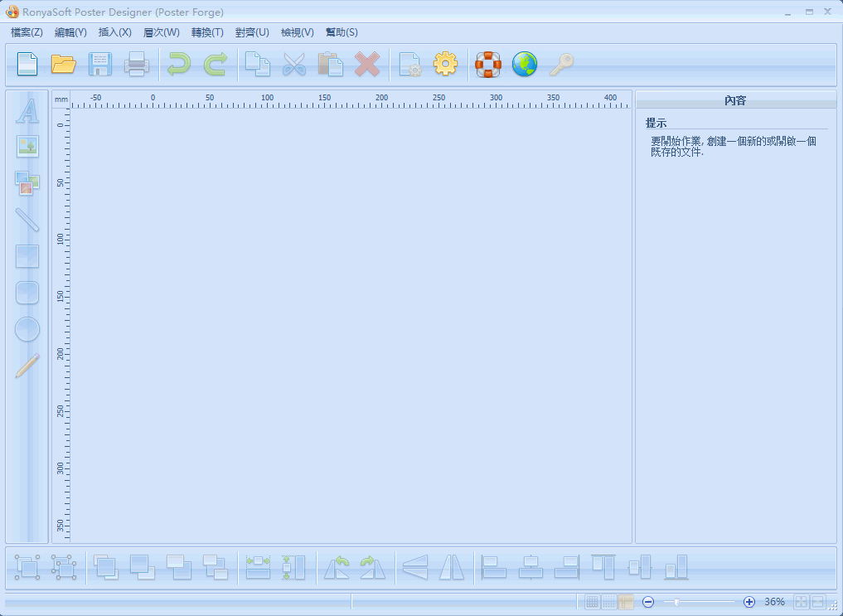The width and height of the screenshot is (843, 616).
Task: Expand the 檢視(V) menu
Action: 298,32
